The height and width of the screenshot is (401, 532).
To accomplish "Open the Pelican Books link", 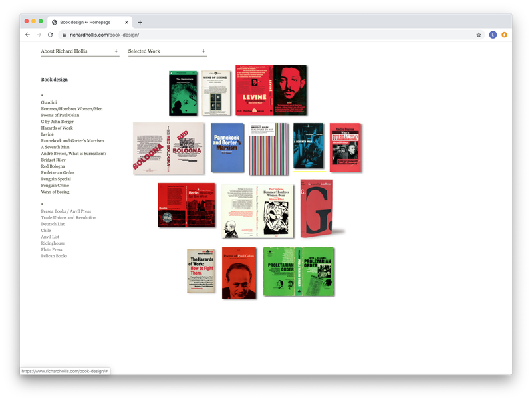I will pos(54,256).
